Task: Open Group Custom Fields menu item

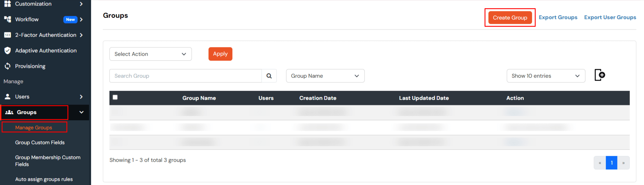Action: click(x=40, y=142)
